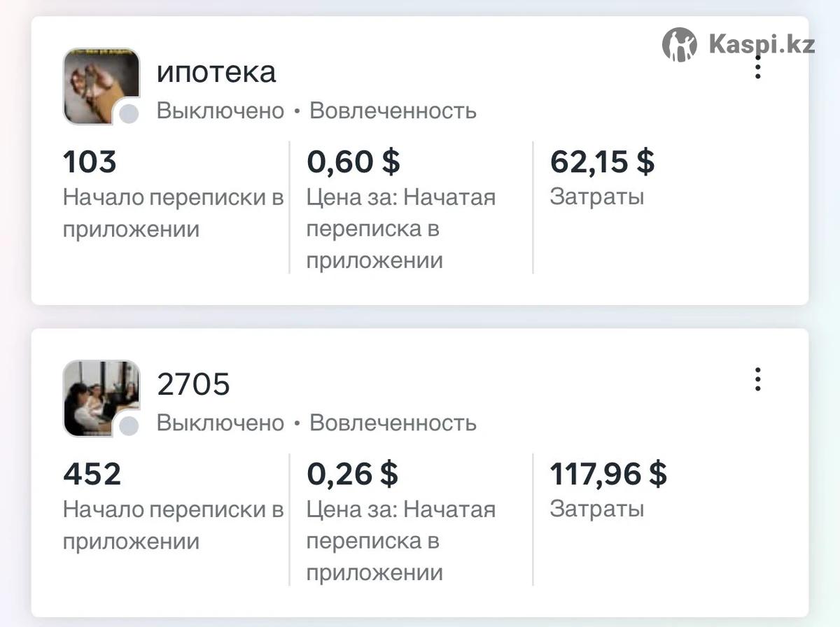Open the ипотека campaign title
Screen dimensions: 840x627
click(216, 72)
